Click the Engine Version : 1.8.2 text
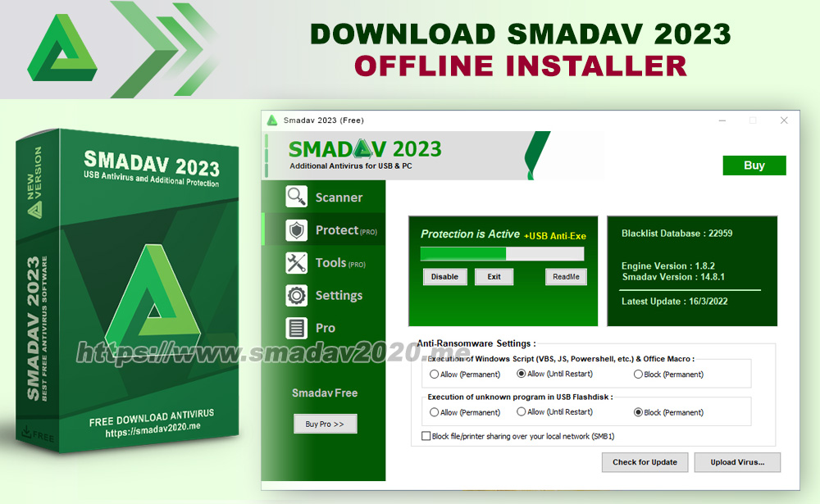This screenshot has width=820, height=504. (x=667, y=266)
